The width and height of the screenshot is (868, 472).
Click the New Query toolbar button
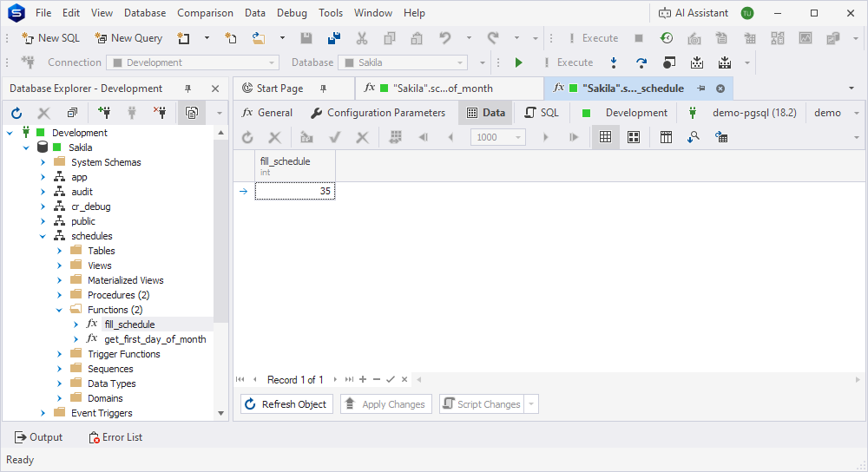[128, 38]
